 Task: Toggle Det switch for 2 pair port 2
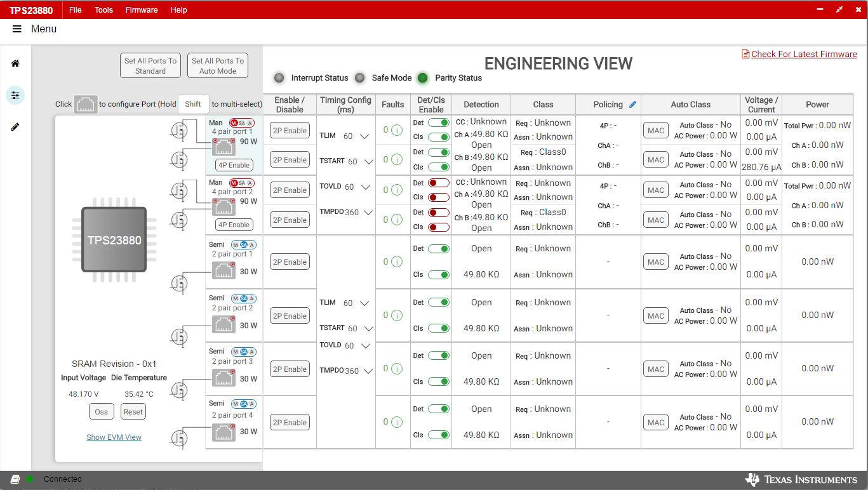pyautogui.click(x=439, y=302)
